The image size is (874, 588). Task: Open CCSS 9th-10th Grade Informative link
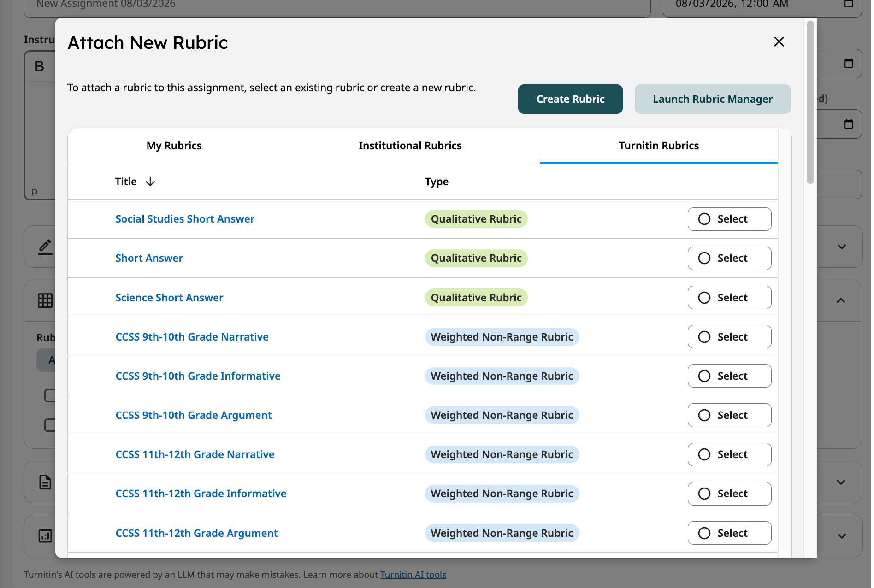coord(198,376)
